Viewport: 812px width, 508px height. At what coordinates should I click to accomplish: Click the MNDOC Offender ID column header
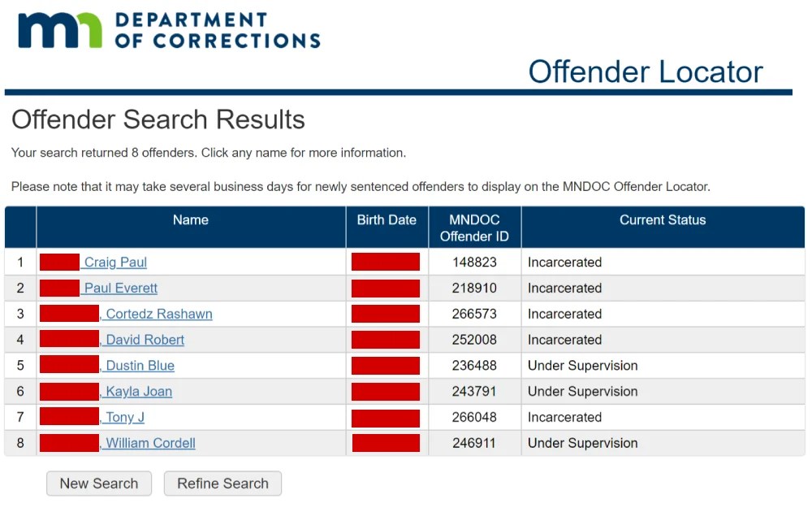(474, 228)
